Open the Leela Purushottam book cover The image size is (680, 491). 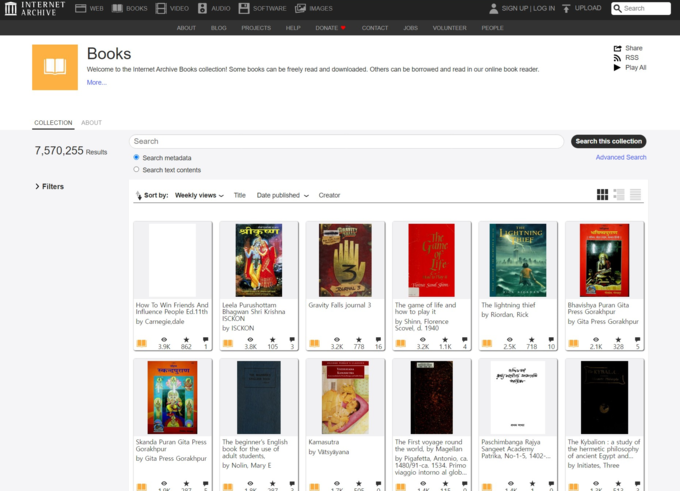(258, 260)
